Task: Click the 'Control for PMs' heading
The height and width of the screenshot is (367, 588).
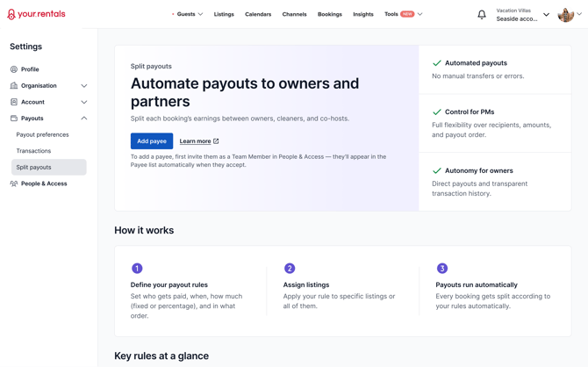Action: tap(470, 112)
